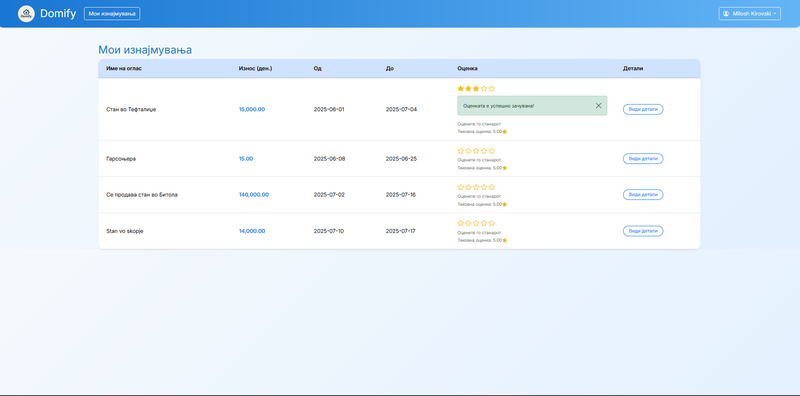The width and height of the screenshot is (800, 396).
Task: Go to Мои изнајмувања in the navbar
Action: 112,14
